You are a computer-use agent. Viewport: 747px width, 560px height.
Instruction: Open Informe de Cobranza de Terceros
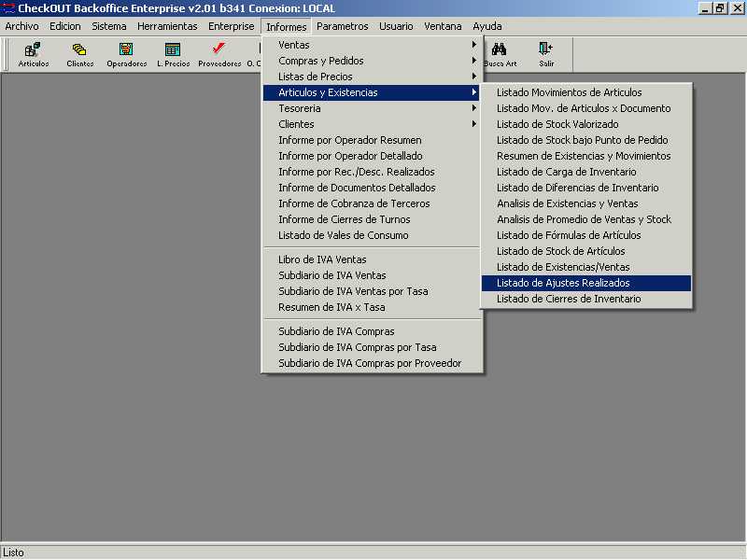click(x=371, y=203)
